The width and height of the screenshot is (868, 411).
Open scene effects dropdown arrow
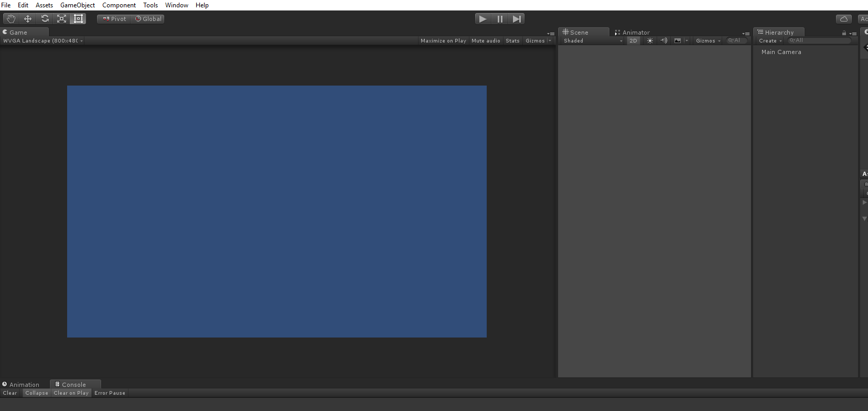(x=687, y=40)
